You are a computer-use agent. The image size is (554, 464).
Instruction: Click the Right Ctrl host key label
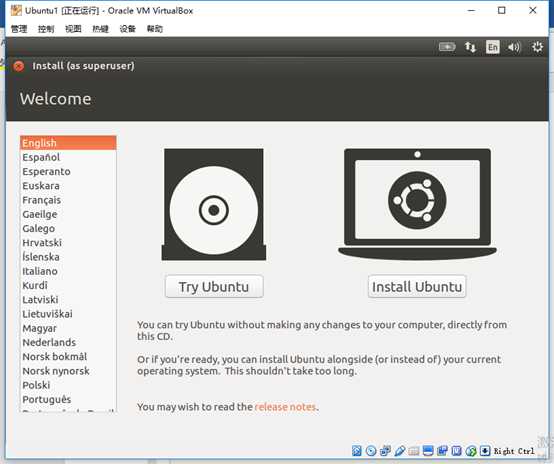tap(514, 451)
